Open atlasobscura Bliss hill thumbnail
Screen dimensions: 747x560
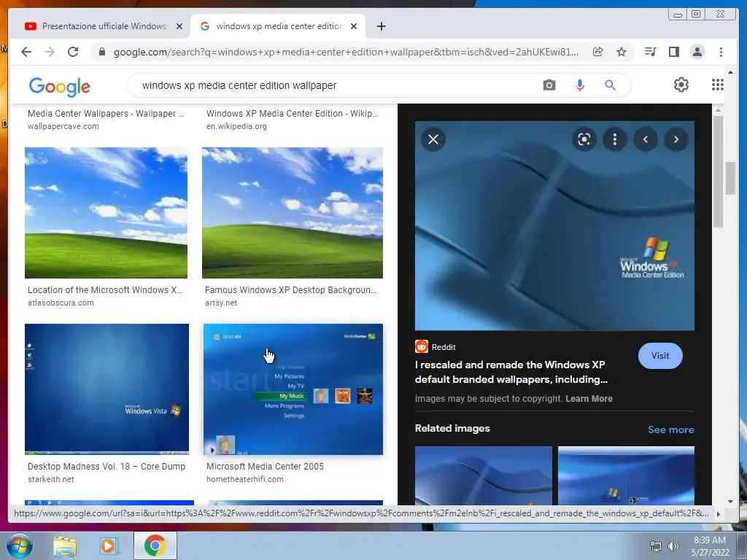(107, 212)
